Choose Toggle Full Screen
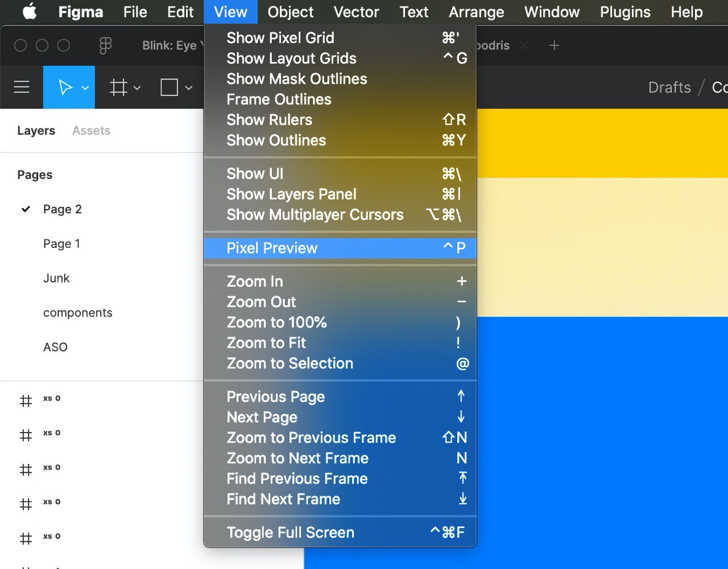728x569 pixels. click(340, 533)
